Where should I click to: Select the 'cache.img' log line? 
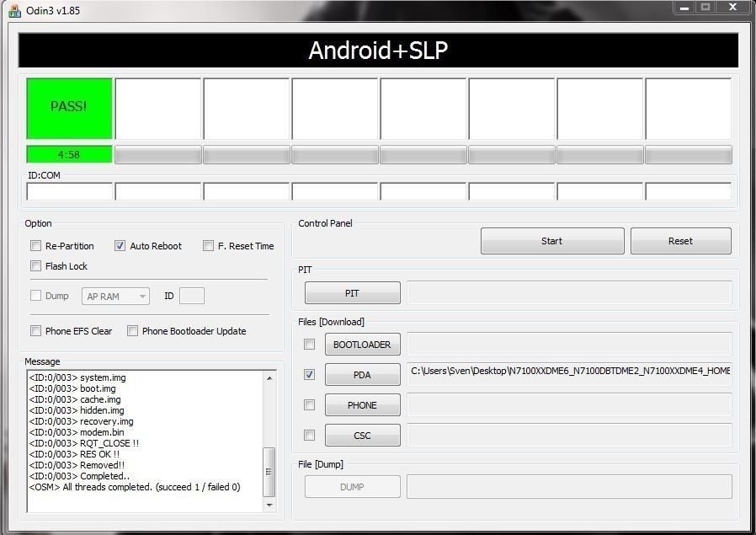click(x=75, y=399)
